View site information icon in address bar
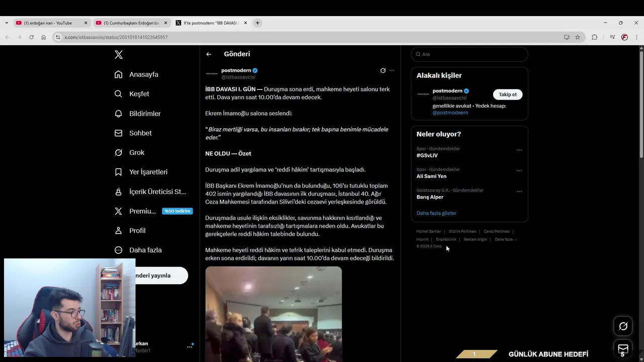The width and height of the screenshot is (644, 362). click(58, 37)
